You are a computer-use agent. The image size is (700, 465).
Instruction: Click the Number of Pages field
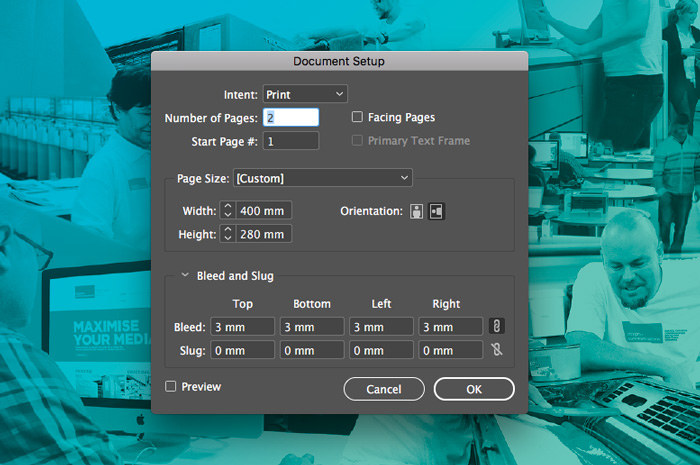[x=291, y=118]
